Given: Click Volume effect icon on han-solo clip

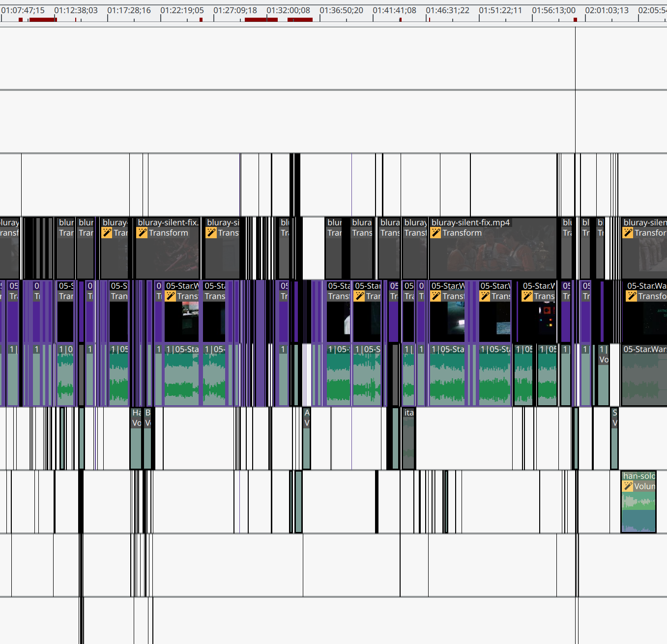Looking at the screenshot, I should click(x=628, y=486).
